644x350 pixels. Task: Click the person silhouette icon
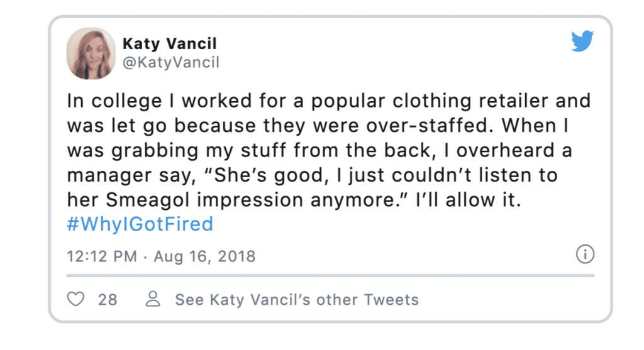click(x=153, y=298)
